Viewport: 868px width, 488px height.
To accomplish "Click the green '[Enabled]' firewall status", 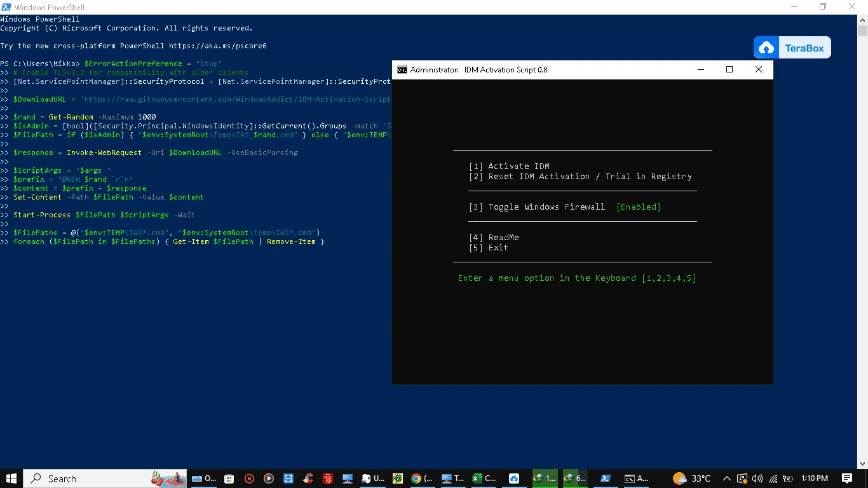I will tap(639, 207).
